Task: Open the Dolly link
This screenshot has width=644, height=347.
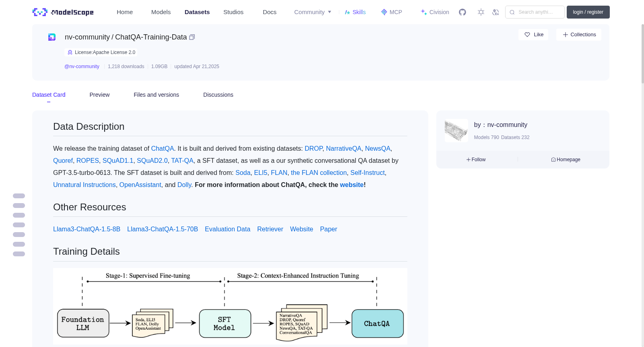Action: point(184,185)
